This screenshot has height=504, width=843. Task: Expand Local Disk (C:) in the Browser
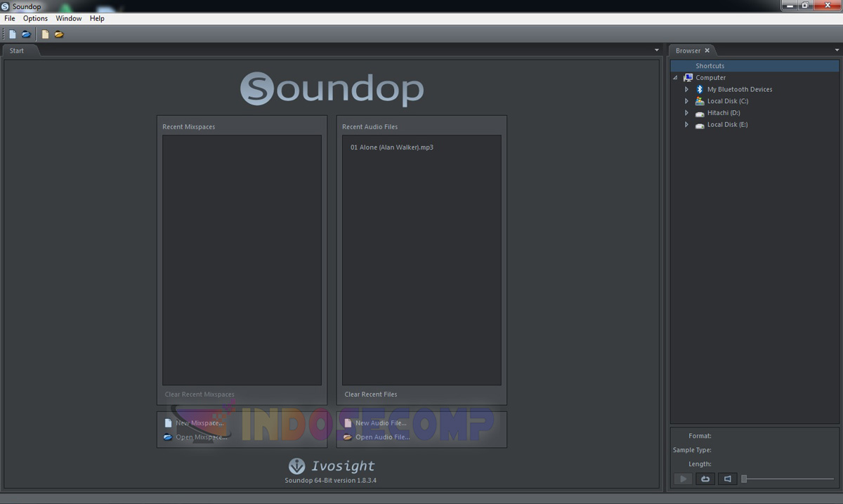coord(686,100)
